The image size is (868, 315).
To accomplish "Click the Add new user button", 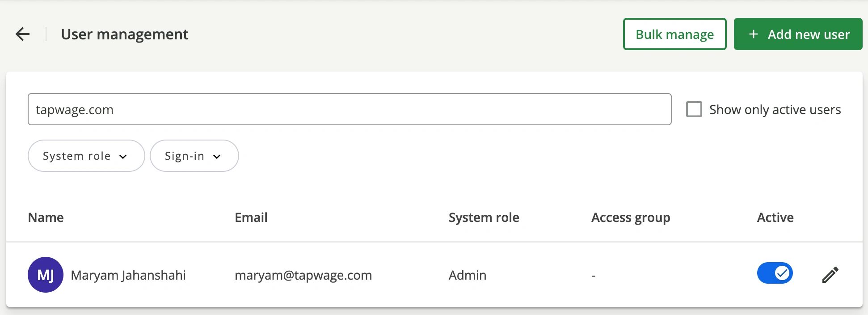I will pos(798,34).
